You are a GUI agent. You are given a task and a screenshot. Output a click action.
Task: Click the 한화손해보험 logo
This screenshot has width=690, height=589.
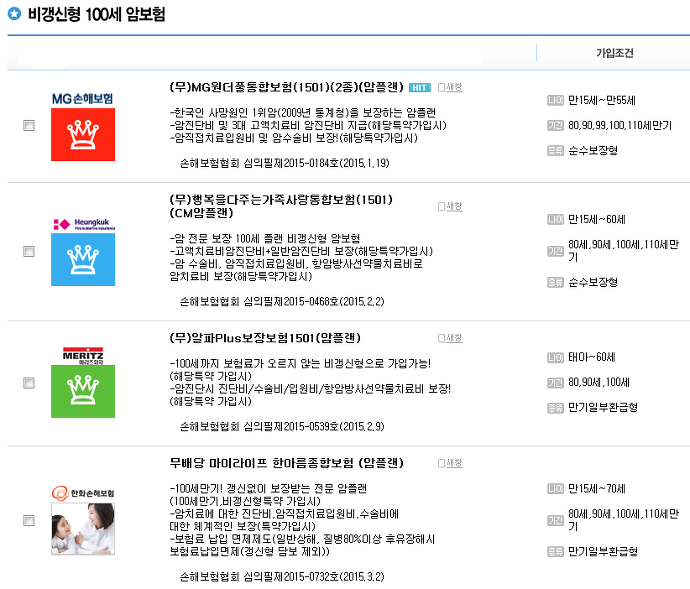(83, 493)
